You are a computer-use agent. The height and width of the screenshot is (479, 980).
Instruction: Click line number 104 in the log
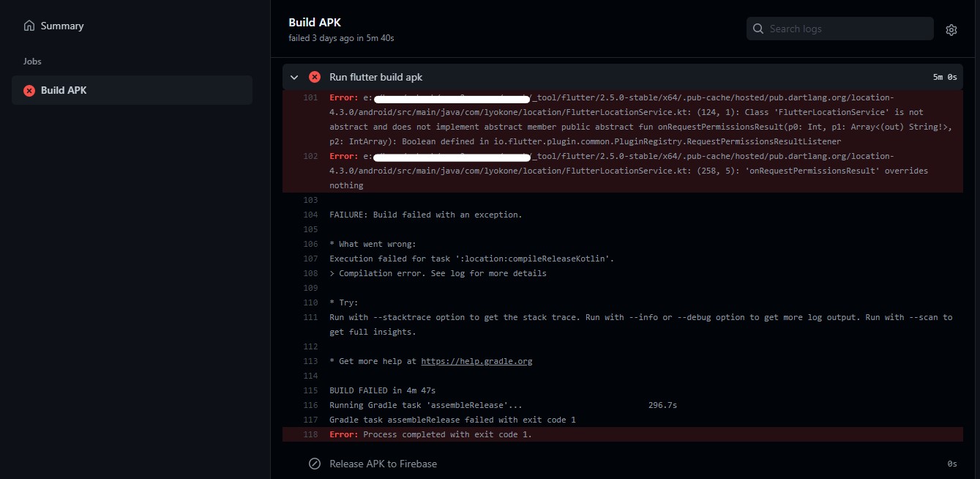[310, 215]
